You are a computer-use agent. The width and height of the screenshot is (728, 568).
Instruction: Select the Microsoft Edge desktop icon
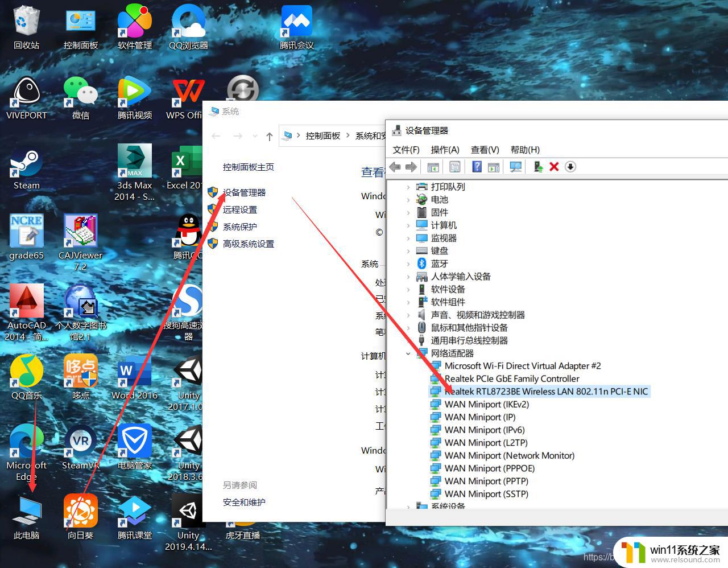pyautogui.click(x=26, y=452)
